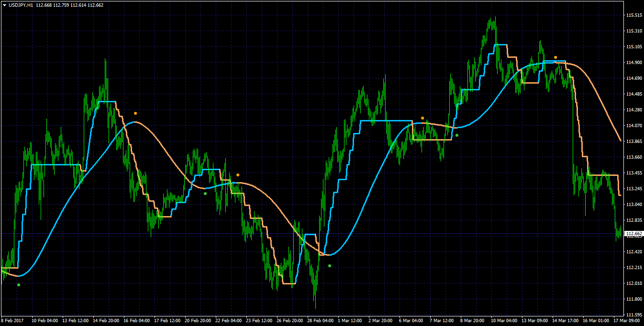Click the 23 Feb 12:00 time label
This screenshot has height=326, width=644.
[259, 321]
